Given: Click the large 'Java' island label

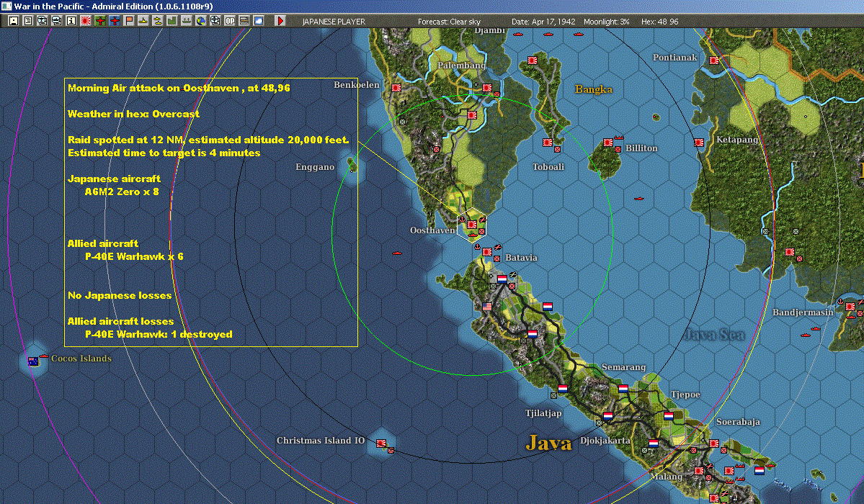Looking at the screenshot, I should 549,443.
